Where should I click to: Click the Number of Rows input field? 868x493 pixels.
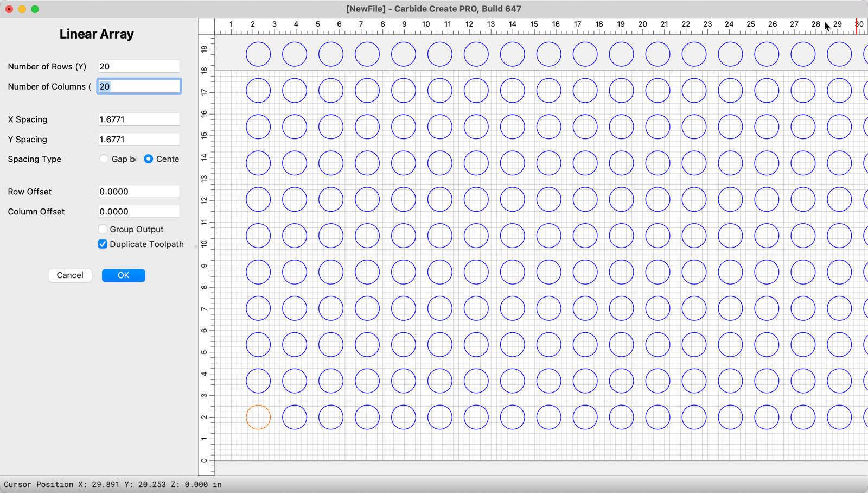[138, 66]
